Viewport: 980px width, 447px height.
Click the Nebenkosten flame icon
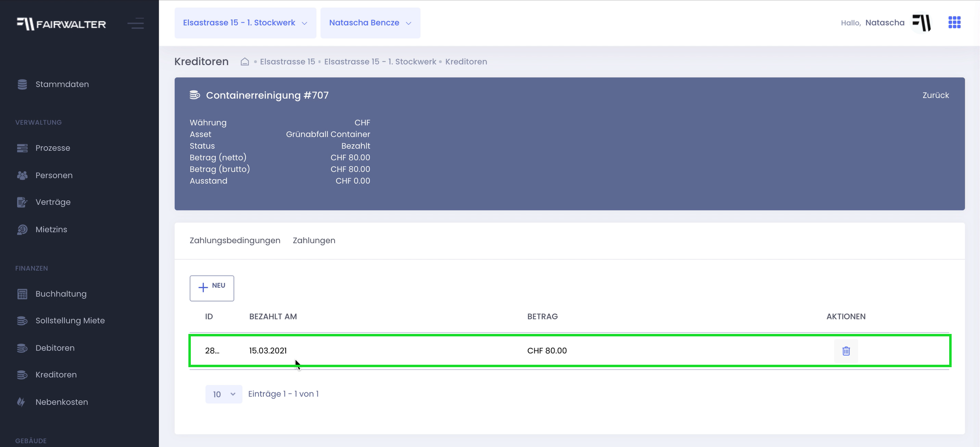tap(21, 402)
